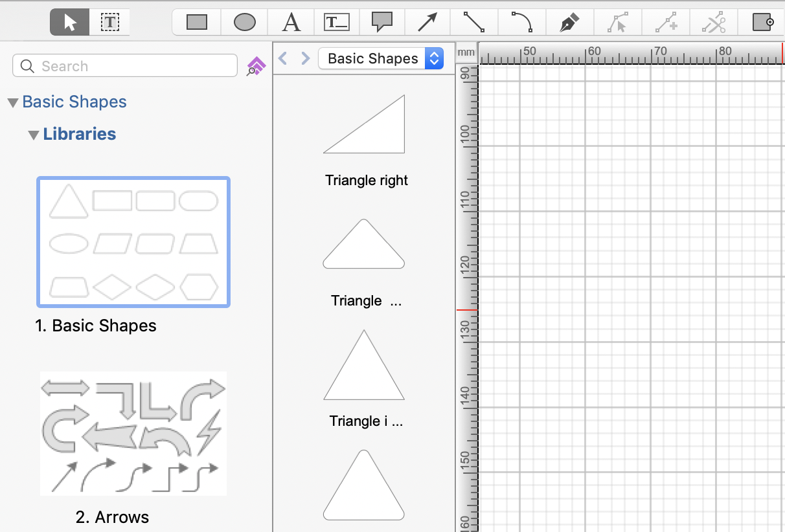Click the library Search field
Image resolution: width=785 pixels, height=532 pixels.
click(125, 66)
